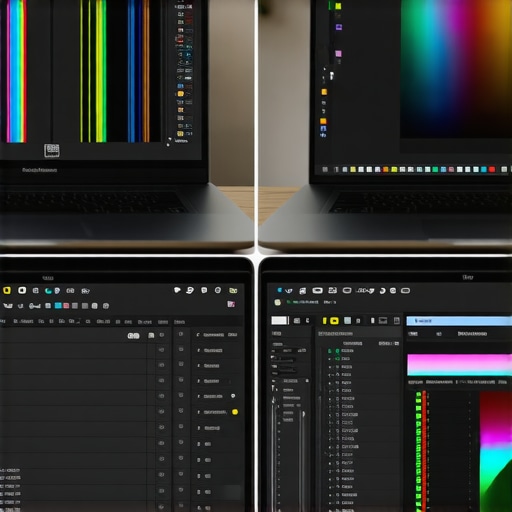Click the pale yellow round icon under the blue icon
Image resolution: width=512 pixels, height=512 pixels.
[277, 302]
